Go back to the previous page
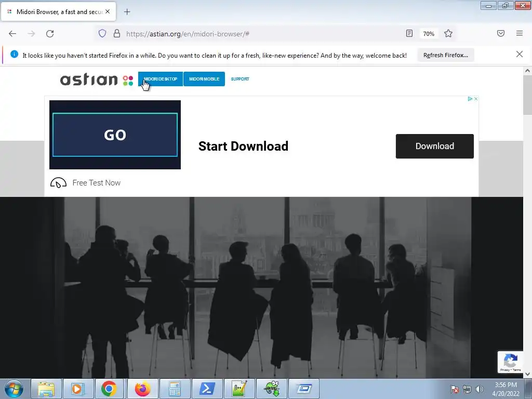Screen dimensions: 532x399 [x=12, y=34]
